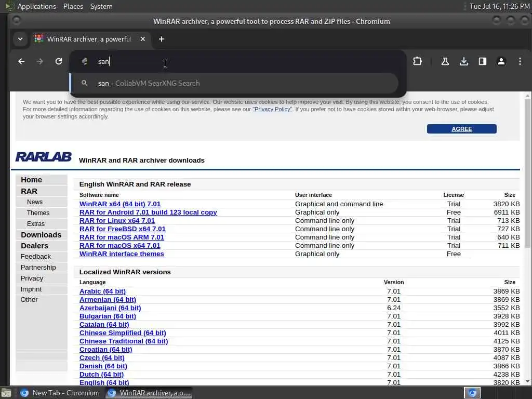Open the Privacy Policy link
The height and width of the screenshot is (399, 532).
point(272,109)
